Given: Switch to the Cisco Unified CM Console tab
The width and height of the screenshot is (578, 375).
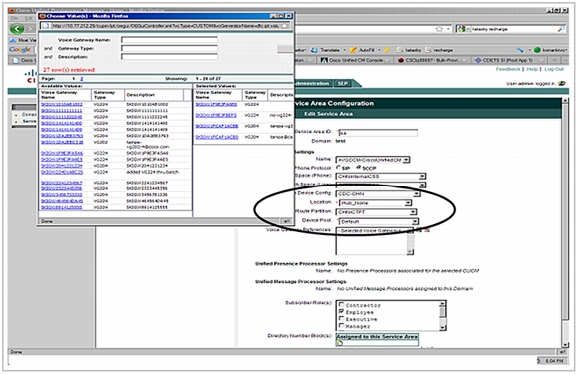Looking at the screenshot, I should pyautogui.click(x=355, y=60).
